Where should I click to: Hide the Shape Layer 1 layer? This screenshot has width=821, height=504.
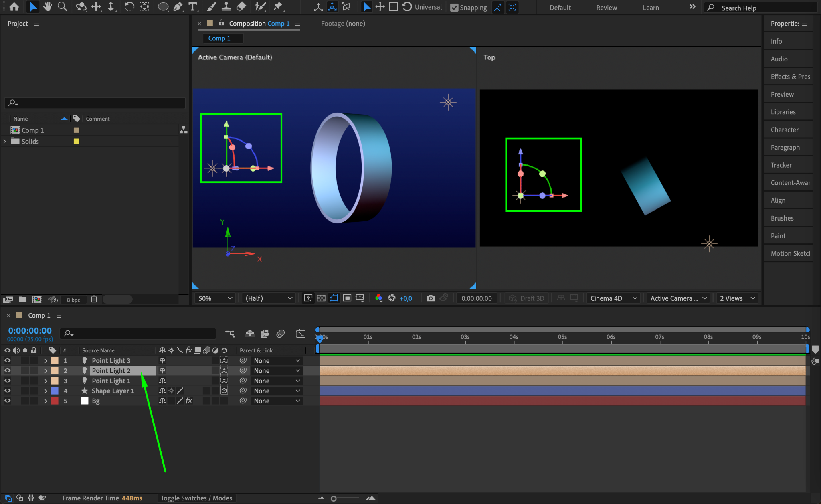tap(7, 391)
